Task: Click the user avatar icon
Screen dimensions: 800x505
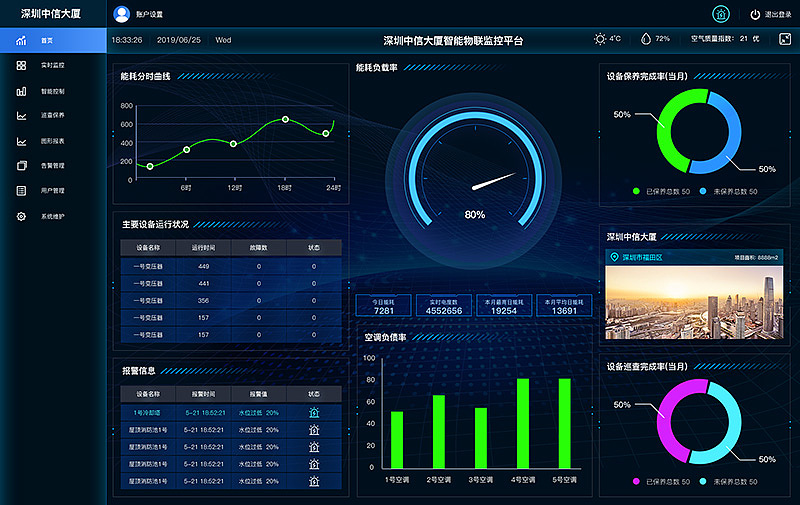Action: point(121,14)
